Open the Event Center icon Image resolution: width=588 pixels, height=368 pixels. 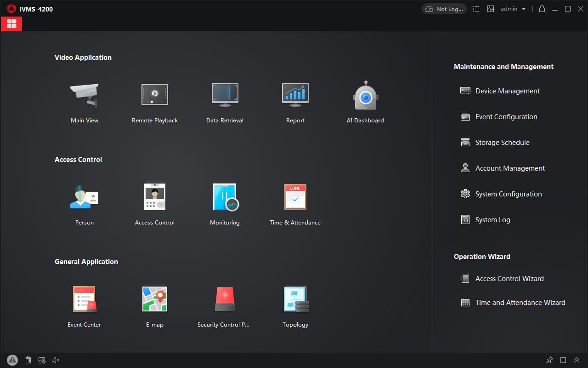click(85, 299)
